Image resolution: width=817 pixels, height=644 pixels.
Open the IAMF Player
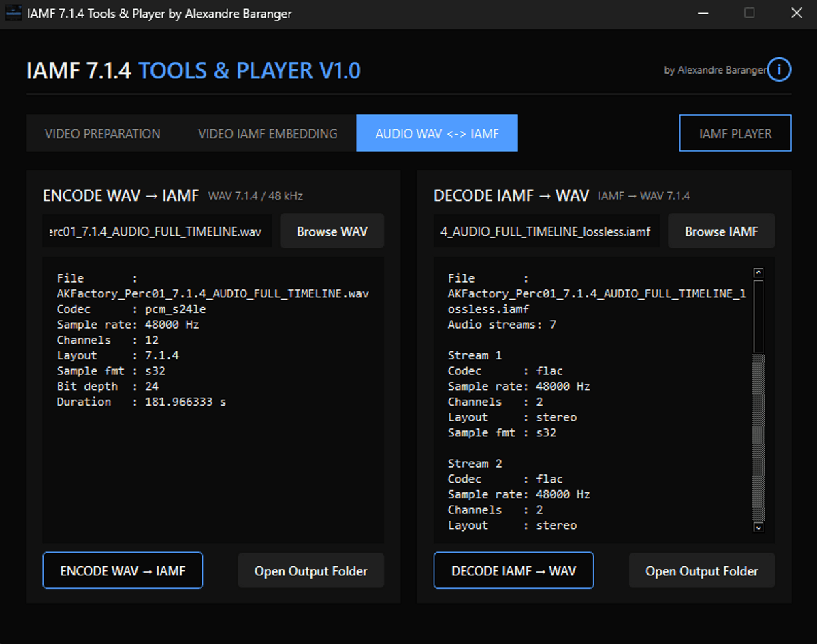point(735,133)
